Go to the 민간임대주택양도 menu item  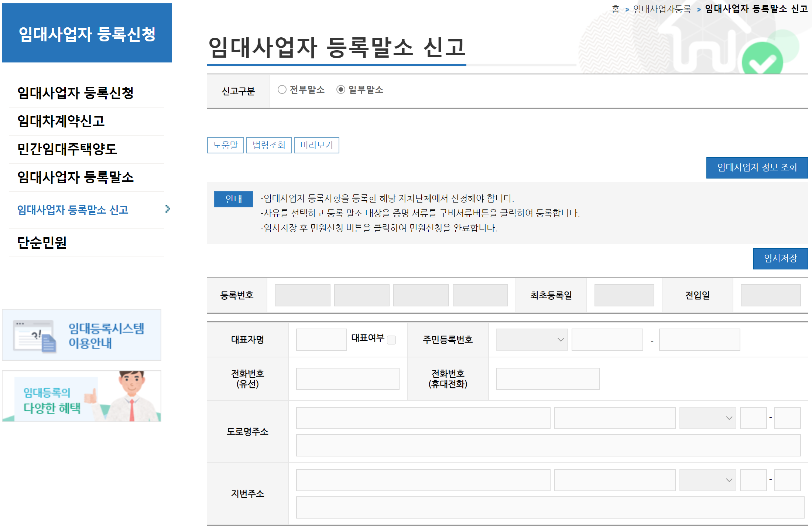pyautogui.click(x=67, y=149)
